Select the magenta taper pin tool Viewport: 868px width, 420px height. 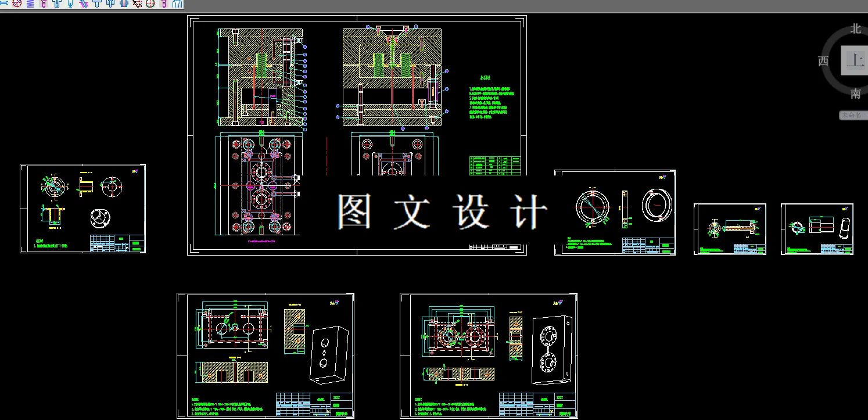(85, 4)
